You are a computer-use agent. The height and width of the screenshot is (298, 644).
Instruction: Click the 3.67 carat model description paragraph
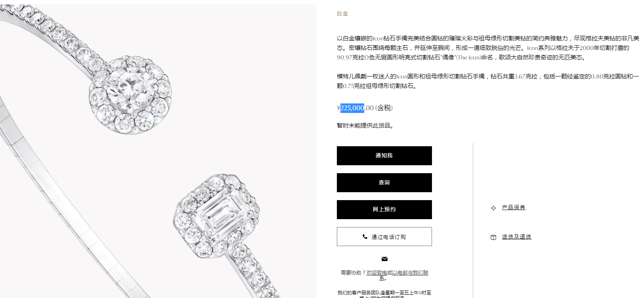pos(488,81)
